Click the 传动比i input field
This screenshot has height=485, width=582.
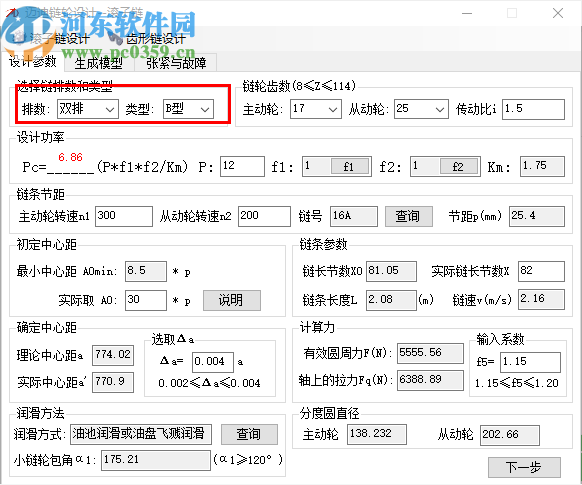[x=533, y=109]
